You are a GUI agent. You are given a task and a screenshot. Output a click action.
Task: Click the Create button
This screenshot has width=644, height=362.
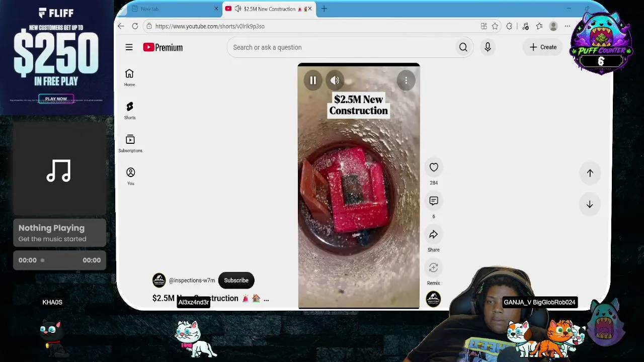[x=543, y=47]
